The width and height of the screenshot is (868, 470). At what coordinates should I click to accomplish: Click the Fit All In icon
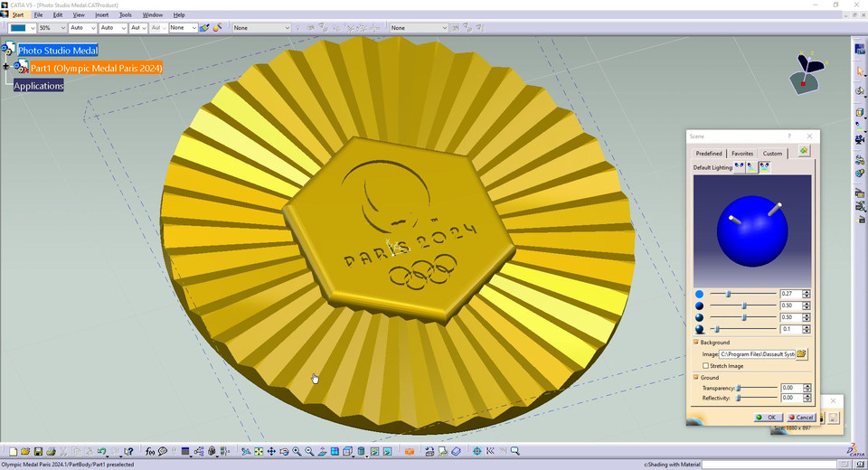coord(259,452)
